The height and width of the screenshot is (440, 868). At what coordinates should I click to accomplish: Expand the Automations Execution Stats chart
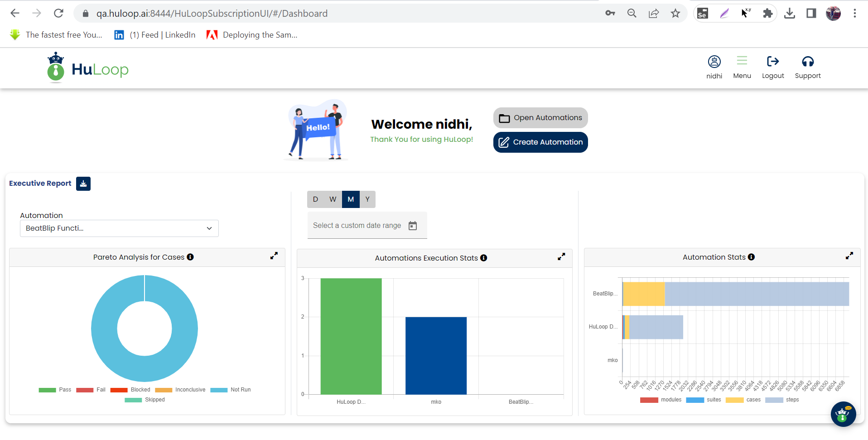(561, 257)
